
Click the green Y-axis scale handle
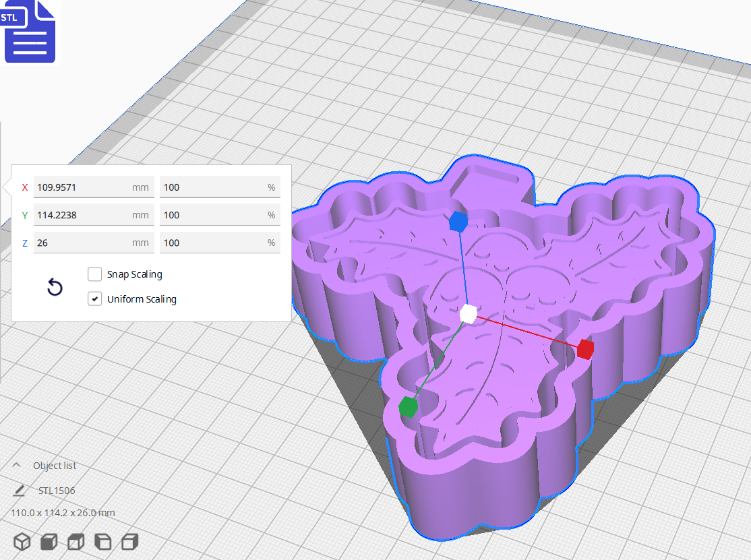click(x=410, y=407)
